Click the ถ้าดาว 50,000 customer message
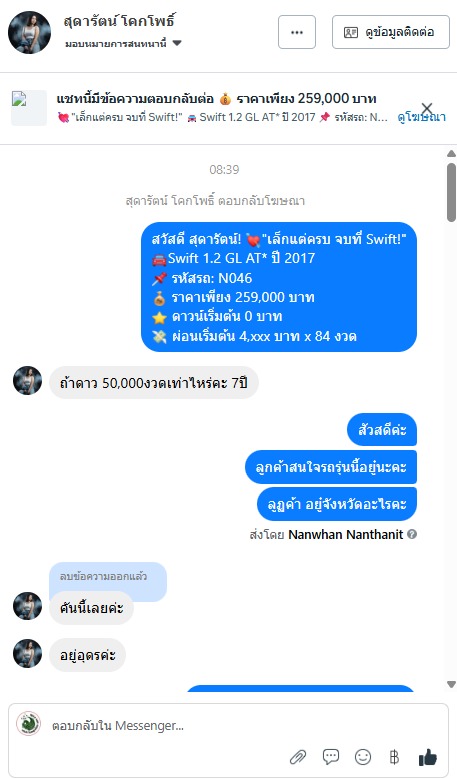This screenshot has height=779, width=457. pyautogui.click(x=153, y=383)
